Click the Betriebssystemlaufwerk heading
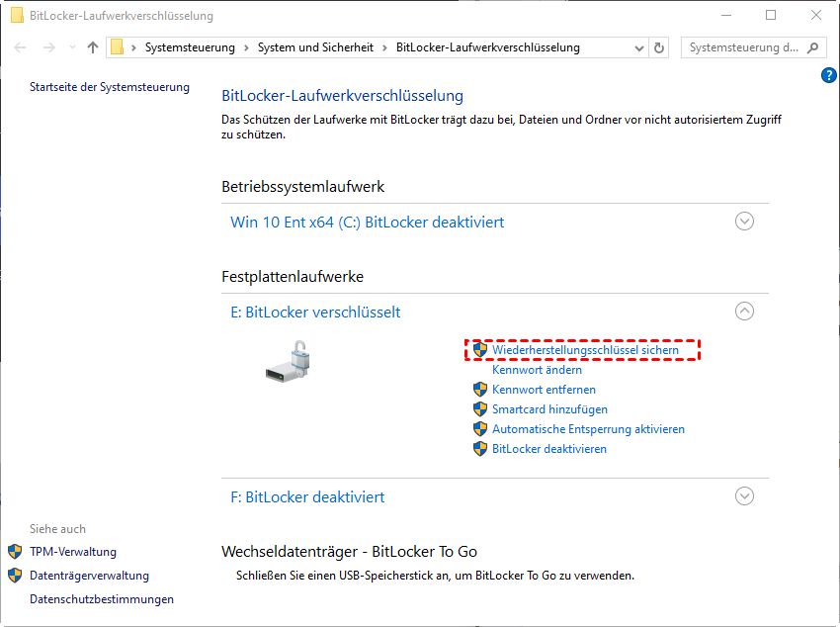The height and width of the screenshot is (627, 840). [302, 187]
